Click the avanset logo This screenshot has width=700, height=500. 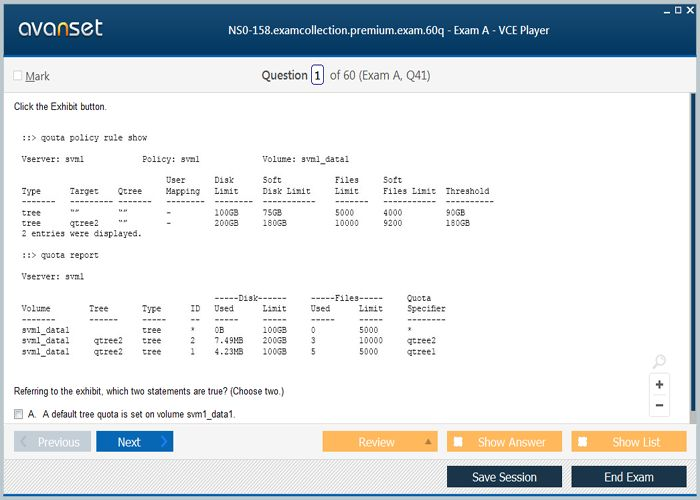[x=60, y=28]
